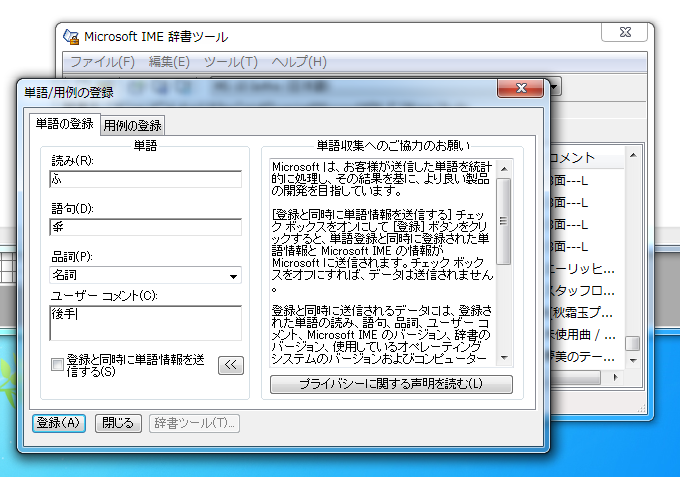
Task: Switch to the 単語の登録 tab
Action: (65, 124)
